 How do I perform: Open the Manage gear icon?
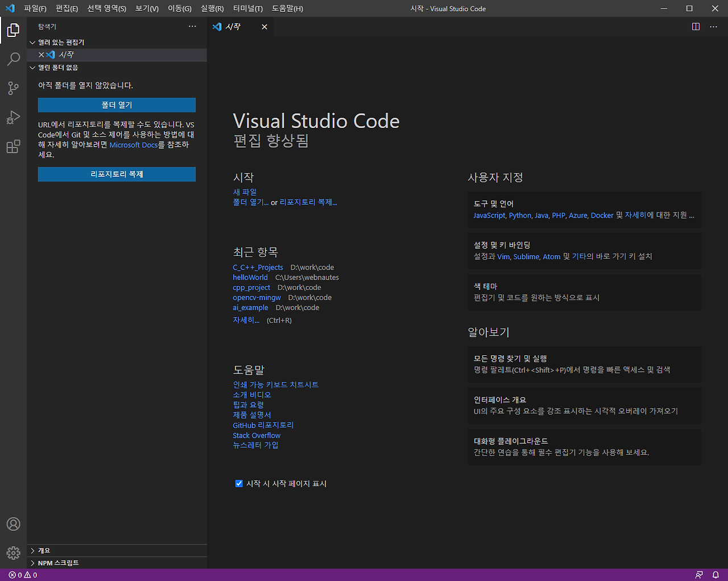point(13,553)
